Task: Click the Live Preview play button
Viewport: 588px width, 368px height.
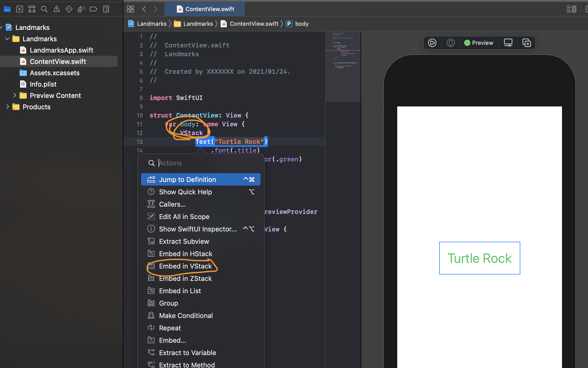Action: 432,43
